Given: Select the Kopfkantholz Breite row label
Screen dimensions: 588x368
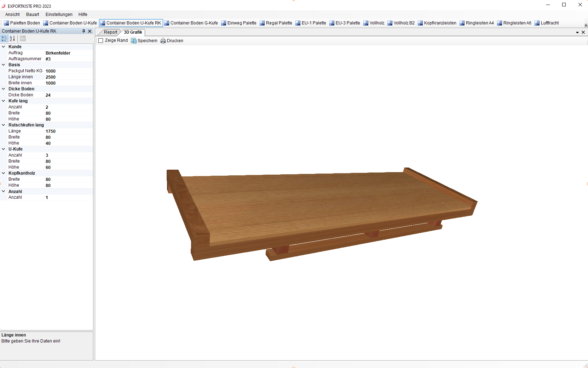Looking at the screenshot, I should pos(14,179).
